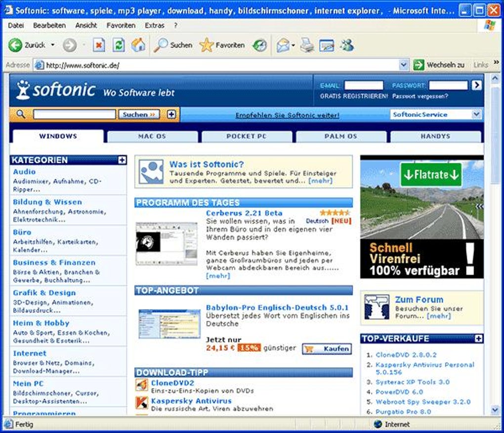504x433 pixels.
Task: Click Passwort vergessen link
Action: [420, 96]
